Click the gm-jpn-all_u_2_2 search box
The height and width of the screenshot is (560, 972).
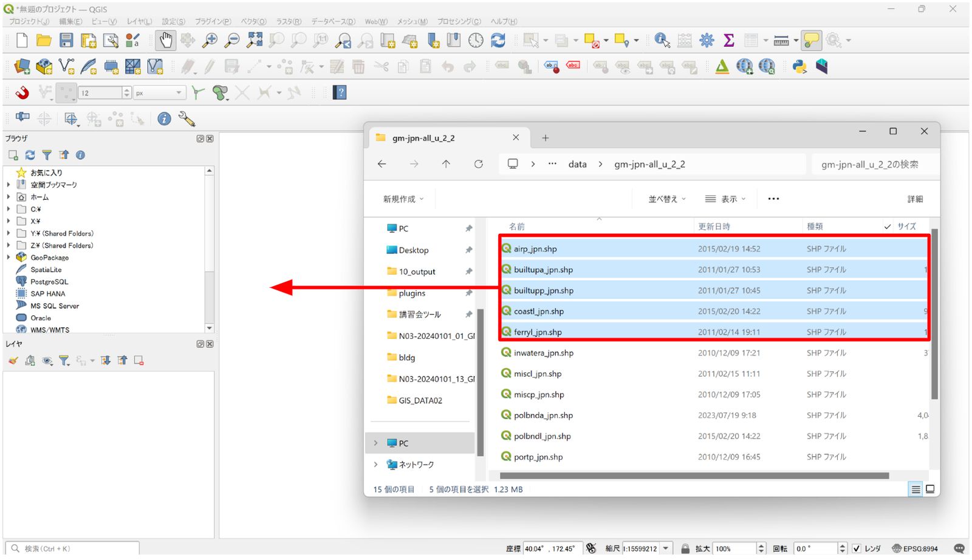tap(875, 164)
